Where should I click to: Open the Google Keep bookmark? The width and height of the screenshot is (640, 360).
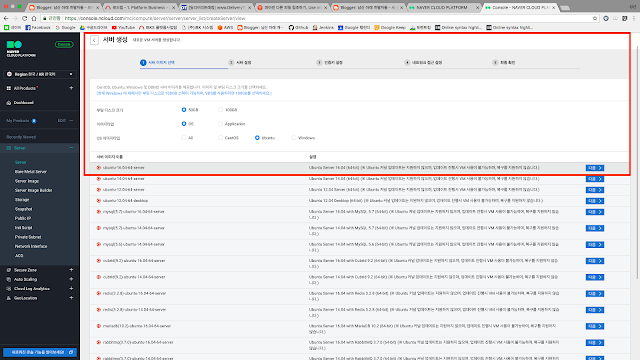(390, 28)
